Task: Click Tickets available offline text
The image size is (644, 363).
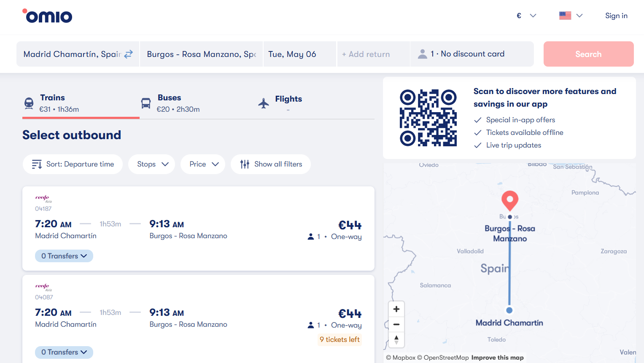Action: [525, 132]
